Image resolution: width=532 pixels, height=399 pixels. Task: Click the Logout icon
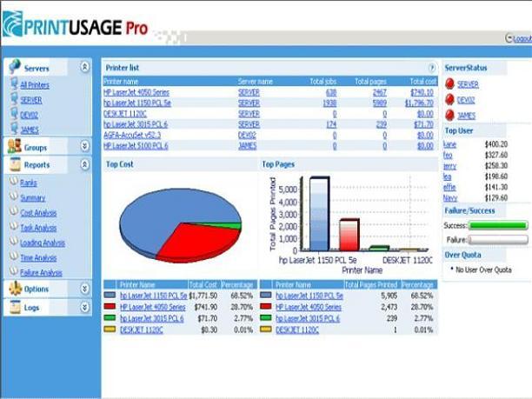point(509,38)
